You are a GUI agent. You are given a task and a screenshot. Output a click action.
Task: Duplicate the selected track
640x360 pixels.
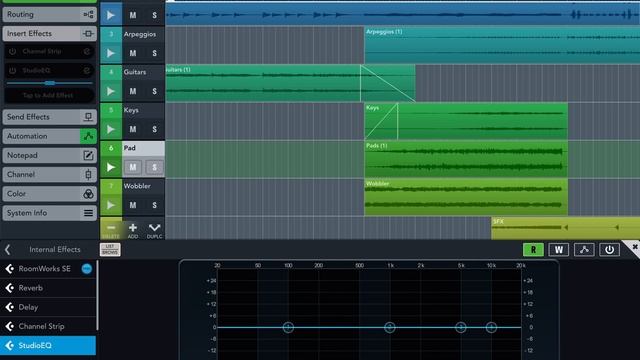(154, 230)
